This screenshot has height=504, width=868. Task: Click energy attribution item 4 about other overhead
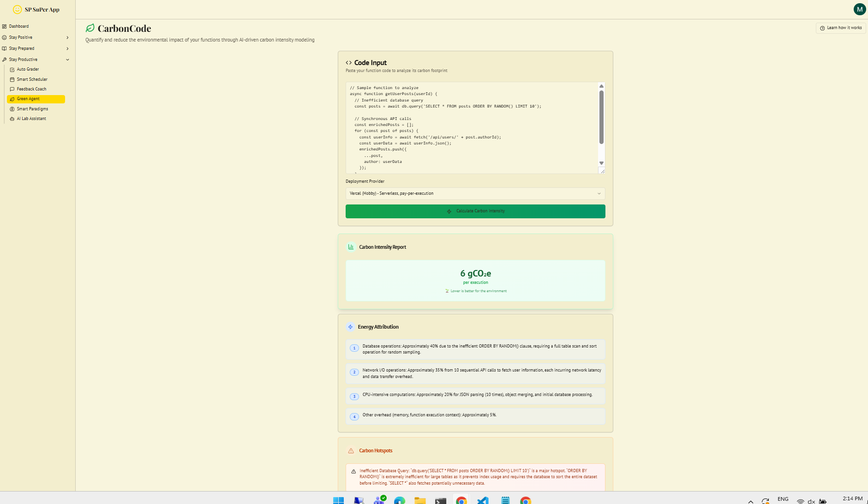(475, 416)
